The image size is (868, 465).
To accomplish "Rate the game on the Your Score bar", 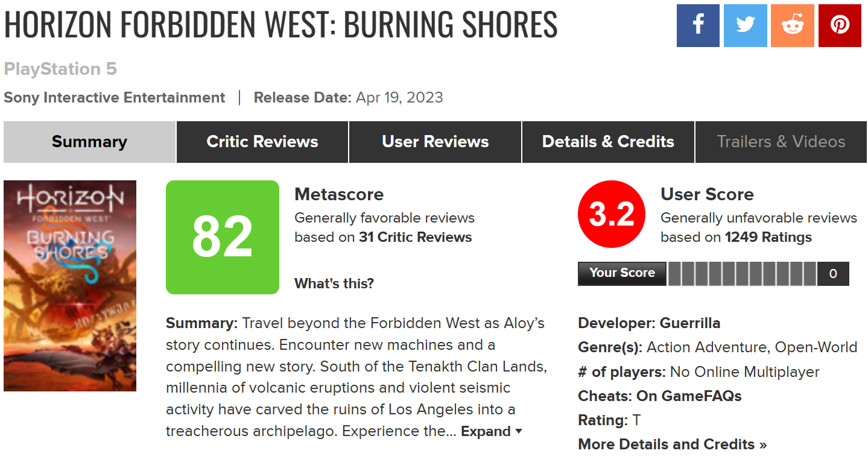I will (742, 274).
